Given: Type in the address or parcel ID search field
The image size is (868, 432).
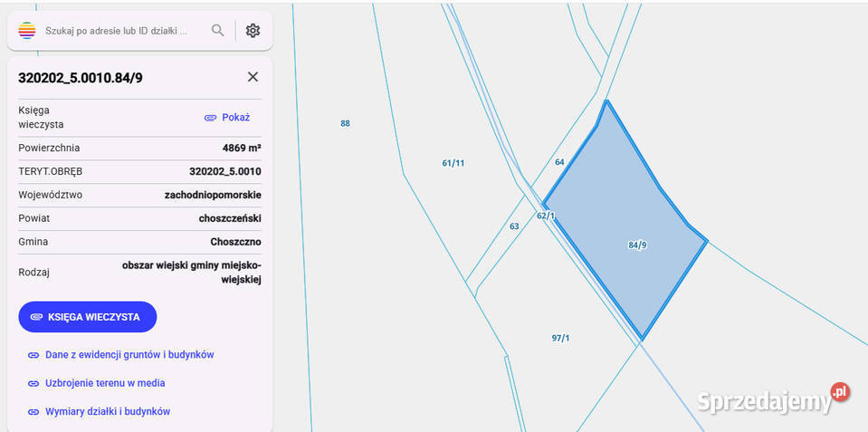Looking at the screenshot, I should (118, 31).
